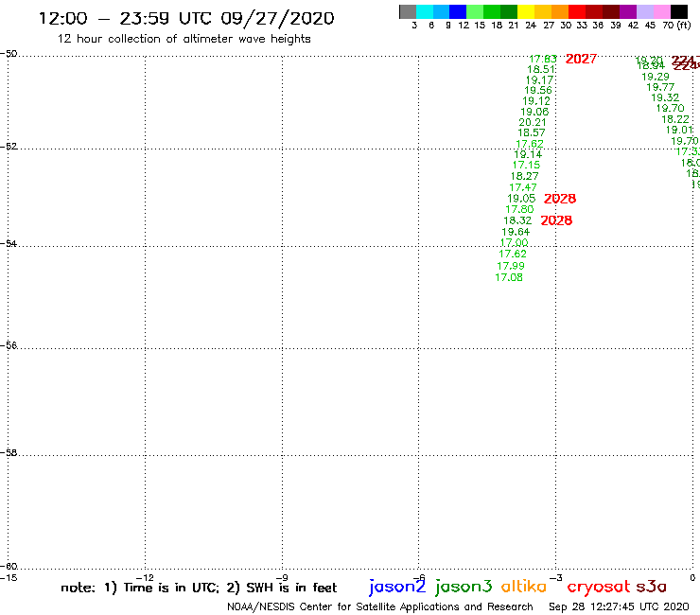Screen dimensions: 700x615
Task: Select the 19.01 measurement
Action: [679, 130]
